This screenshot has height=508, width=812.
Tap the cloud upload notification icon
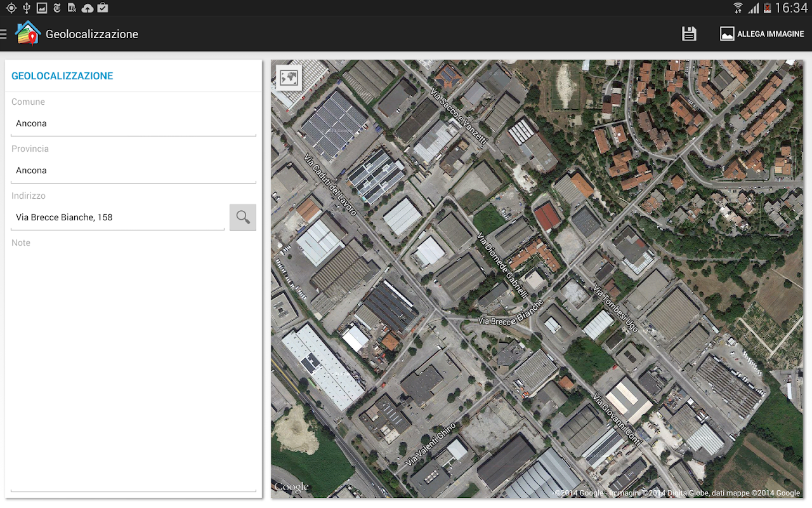88,8
